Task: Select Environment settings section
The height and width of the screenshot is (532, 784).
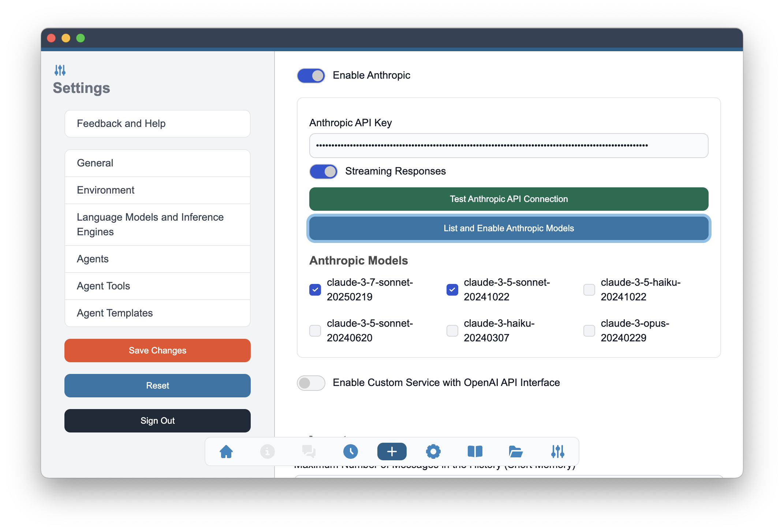Action: click(157, 190)
